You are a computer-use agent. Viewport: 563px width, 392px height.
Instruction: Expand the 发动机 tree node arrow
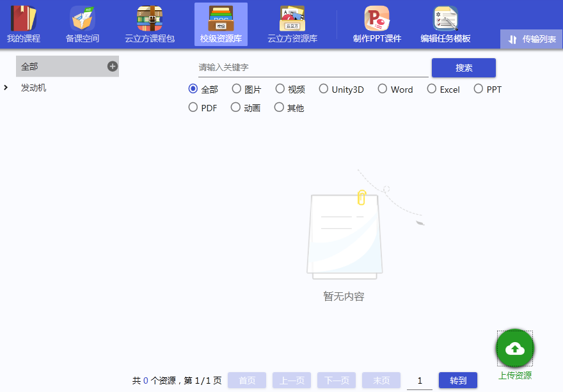pos(6,88)
